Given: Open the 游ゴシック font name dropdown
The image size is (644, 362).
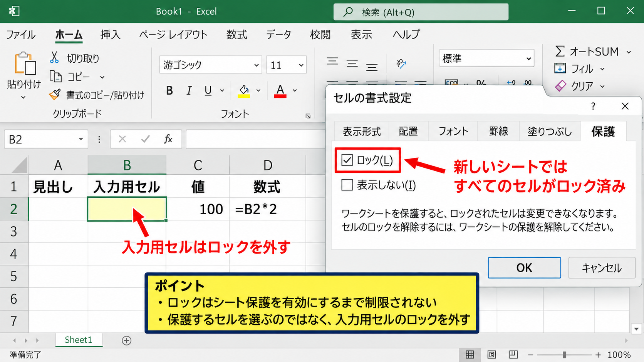Looking at the screenshot, I should coord(256,65).
